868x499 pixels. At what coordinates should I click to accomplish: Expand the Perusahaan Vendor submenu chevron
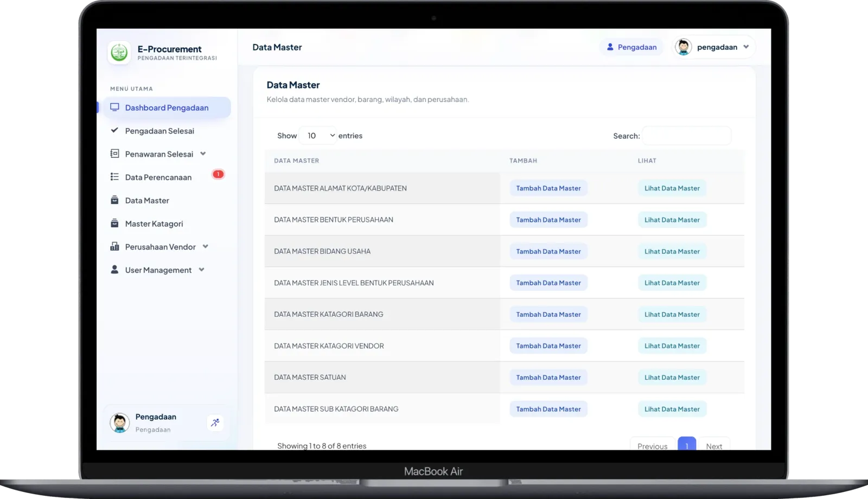[x=206, y=246]
